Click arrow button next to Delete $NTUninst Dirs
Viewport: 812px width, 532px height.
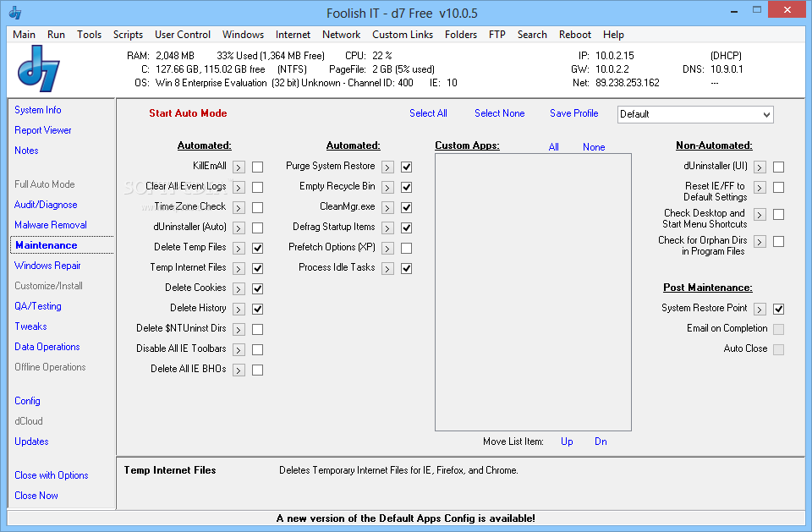click(x=239, y=330)
